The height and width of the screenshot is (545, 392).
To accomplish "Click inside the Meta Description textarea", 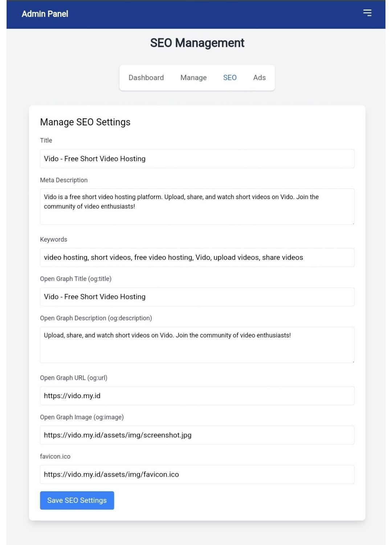I will coord(197,207).
